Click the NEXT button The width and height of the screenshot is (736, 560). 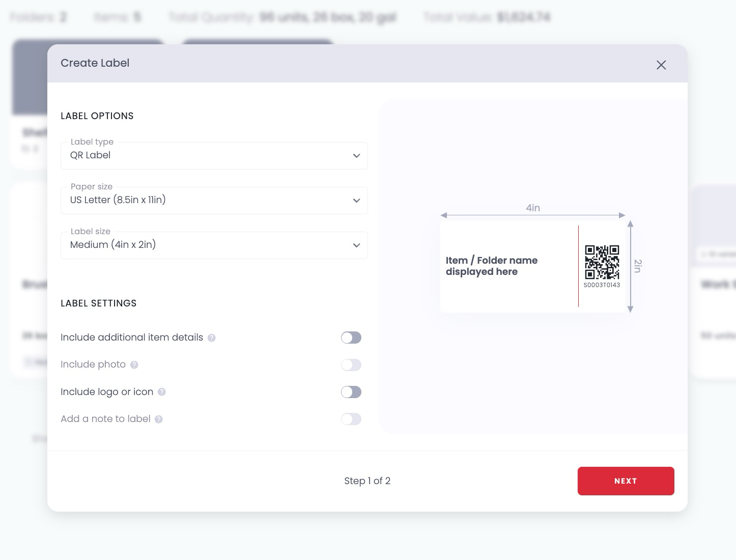[626, 481]
